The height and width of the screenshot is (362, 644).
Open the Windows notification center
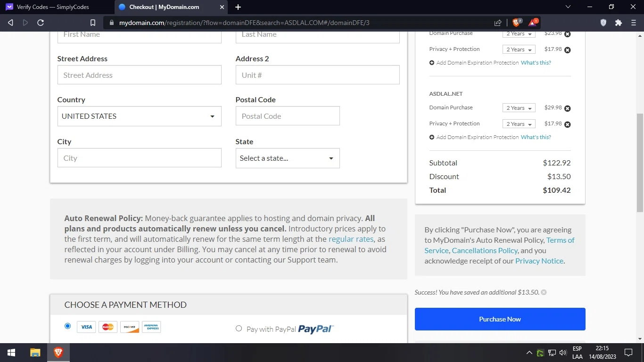(628, 353)
